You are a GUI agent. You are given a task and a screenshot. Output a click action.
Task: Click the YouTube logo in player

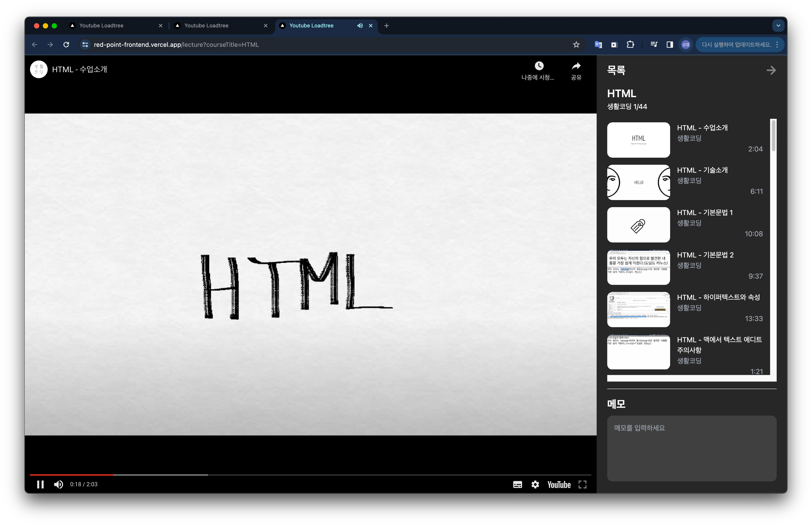coord(559,484)
